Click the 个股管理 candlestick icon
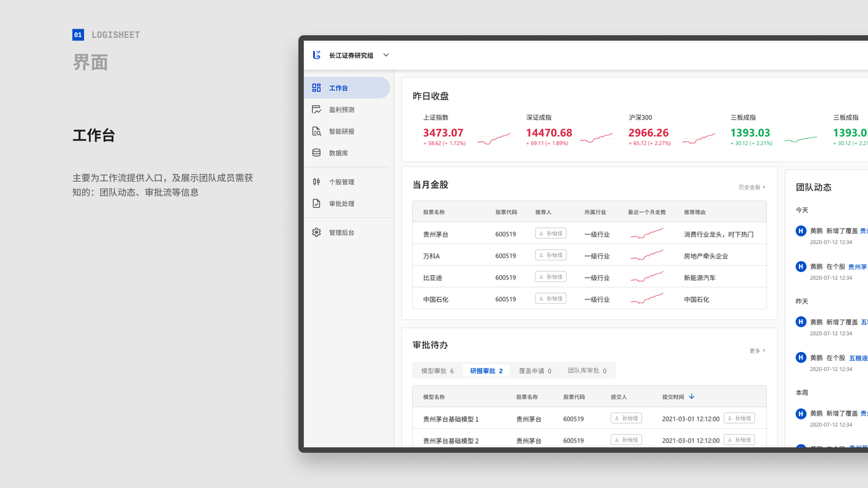This screenshot has height=488, width=868. click(x=316, y=182)
